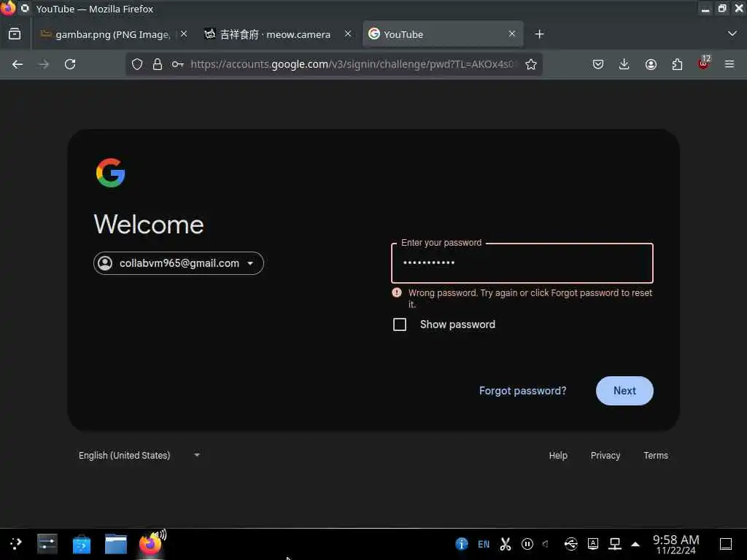Click the EN keyboard layout indicator
This screenshot has width=747, height=560.
[484, 544]
